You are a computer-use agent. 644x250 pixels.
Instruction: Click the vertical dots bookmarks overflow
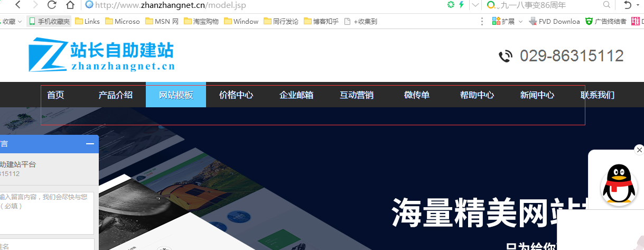point(482,22)
